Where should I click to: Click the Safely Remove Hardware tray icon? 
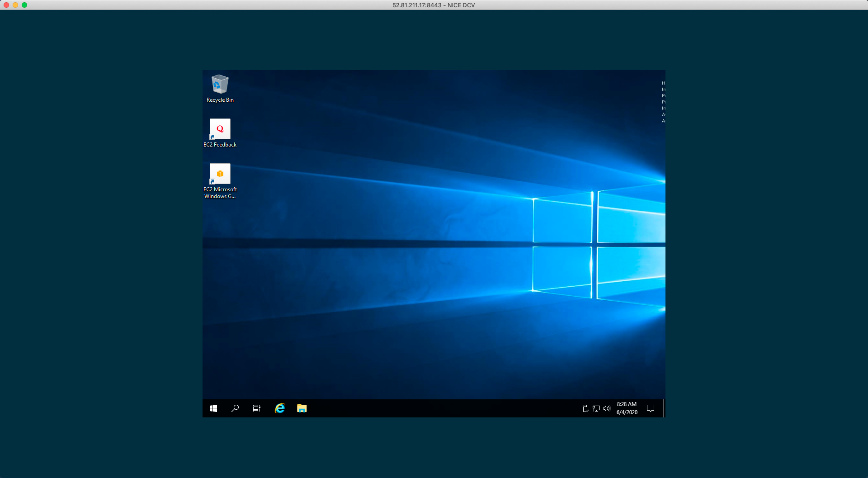pos(585,408)
